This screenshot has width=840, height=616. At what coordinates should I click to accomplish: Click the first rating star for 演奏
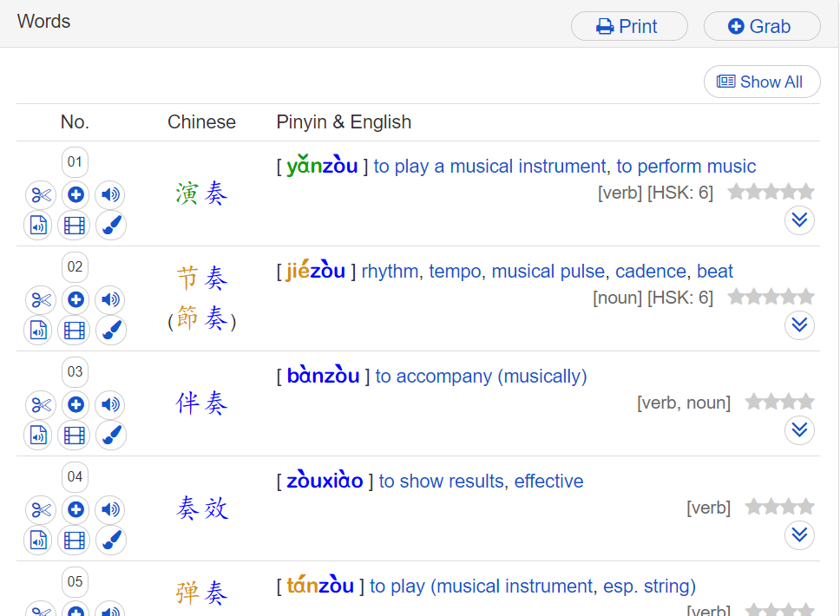click(x=737, y=192)
